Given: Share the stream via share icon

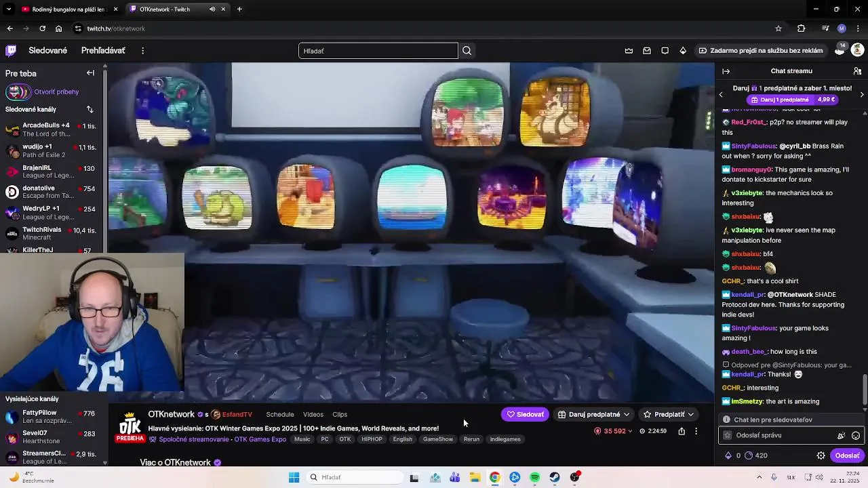Looking at the screenshot, I should 682,431.
